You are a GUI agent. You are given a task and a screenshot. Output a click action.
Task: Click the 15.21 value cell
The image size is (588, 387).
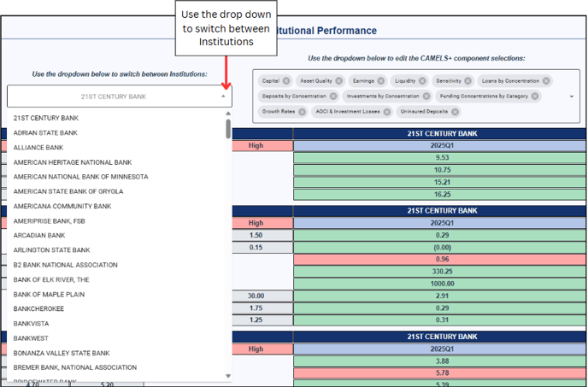pos(439,182)
